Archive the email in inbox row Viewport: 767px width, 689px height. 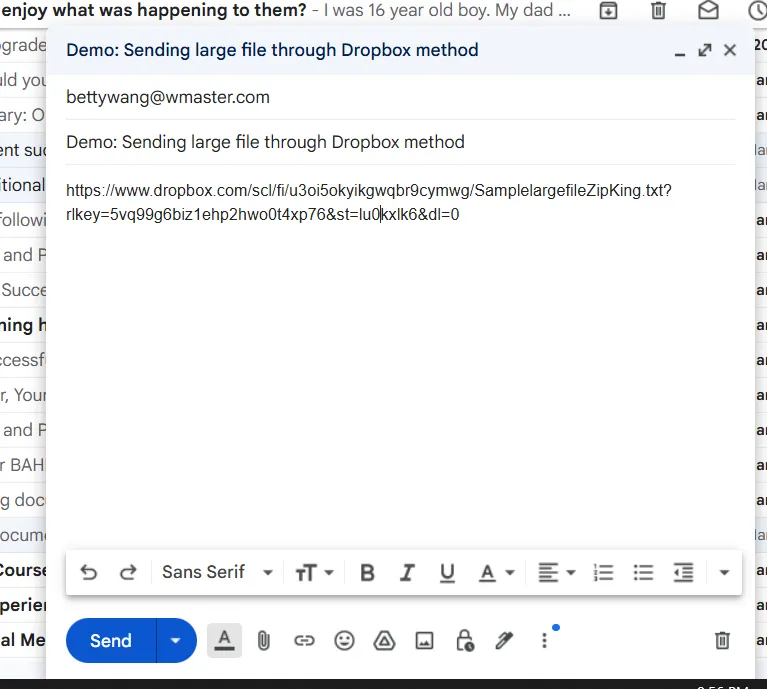click(x=609, y=10)
